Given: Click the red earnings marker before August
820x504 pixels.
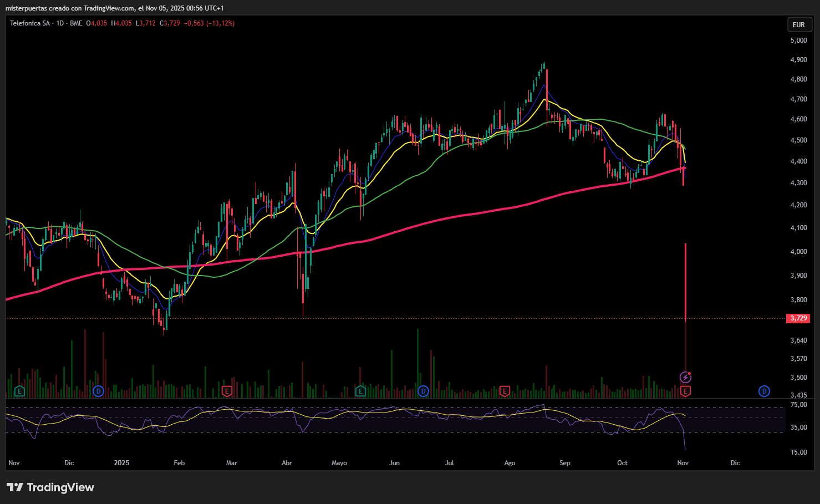Looking at the screenshot, I should click(505, 391).
